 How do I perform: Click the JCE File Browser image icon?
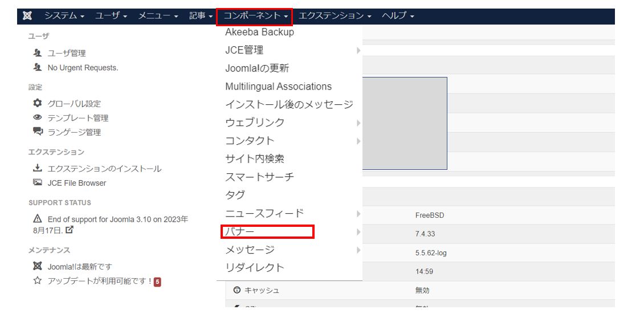point(38,183)
